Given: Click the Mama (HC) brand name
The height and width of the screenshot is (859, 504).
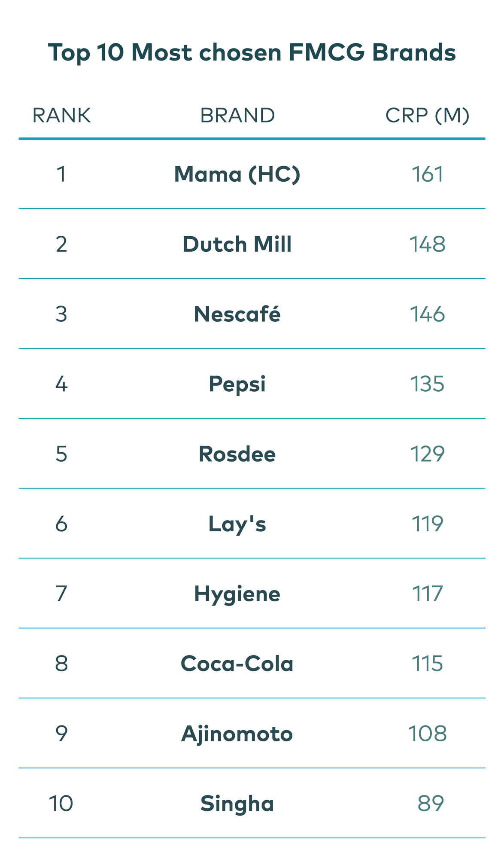Looking at the screenshot, I should (x=237, y=174).
